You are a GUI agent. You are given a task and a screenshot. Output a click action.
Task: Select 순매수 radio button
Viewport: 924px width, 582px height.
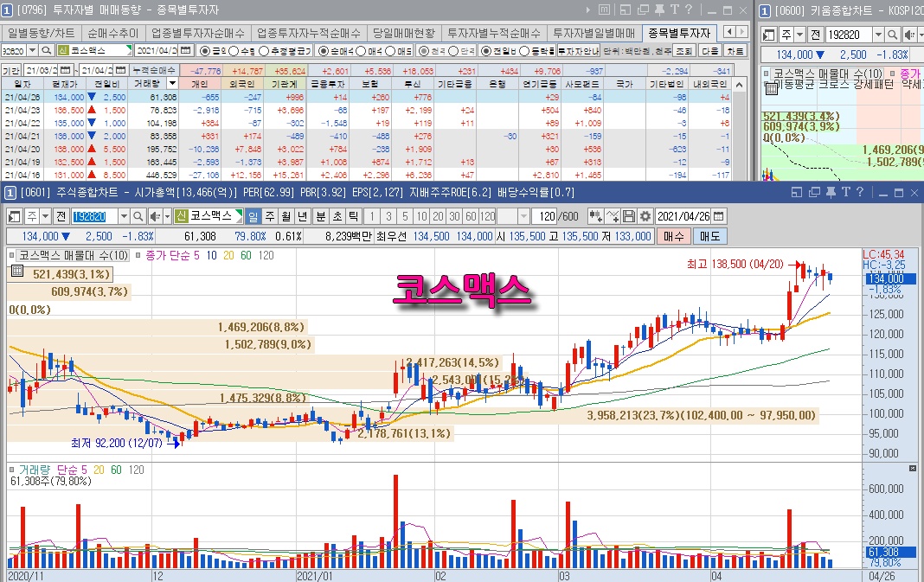[x=323, y=51]
